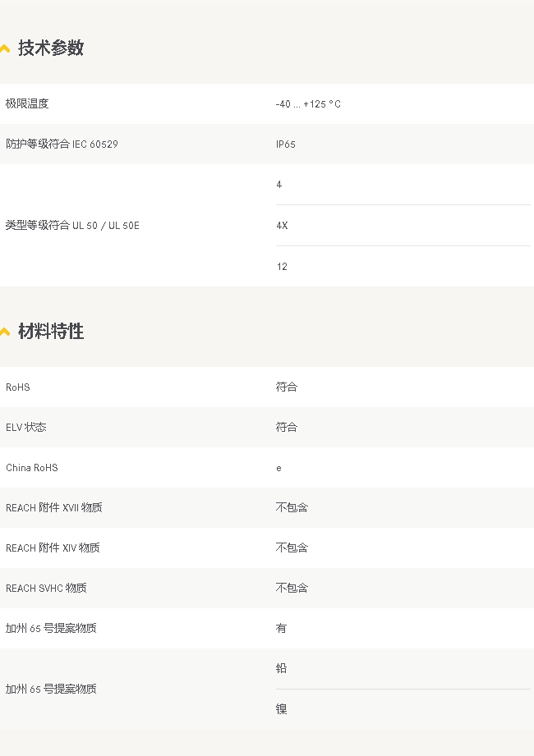Collapse the 材料特性 section chevron

click(5, 332)
